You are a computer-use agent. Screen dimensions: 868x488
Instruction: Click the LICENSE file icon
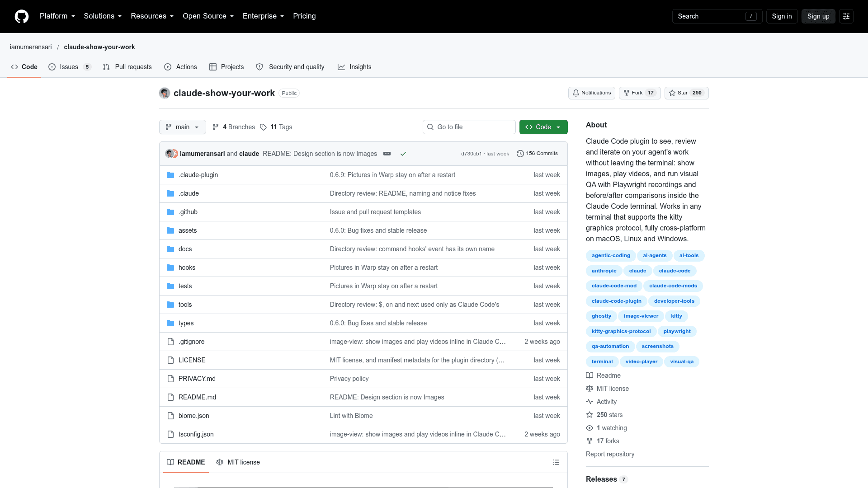170,360
